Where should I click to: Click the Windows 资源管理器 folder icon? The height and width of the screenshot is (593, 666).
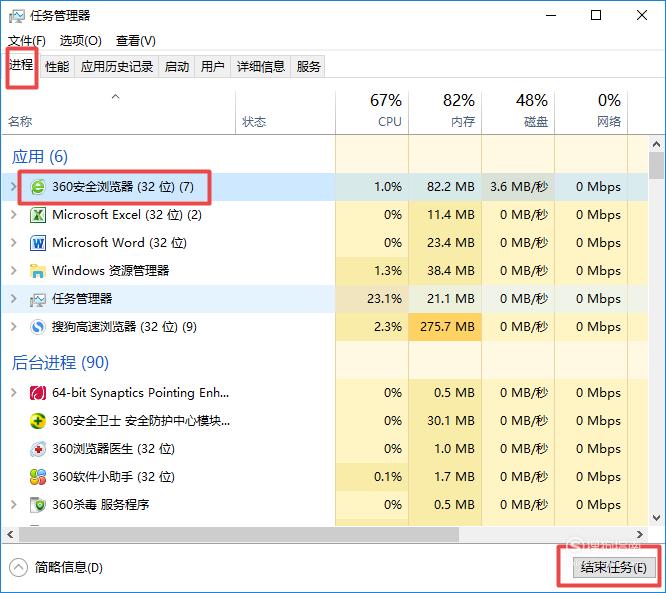click(38, 271)
